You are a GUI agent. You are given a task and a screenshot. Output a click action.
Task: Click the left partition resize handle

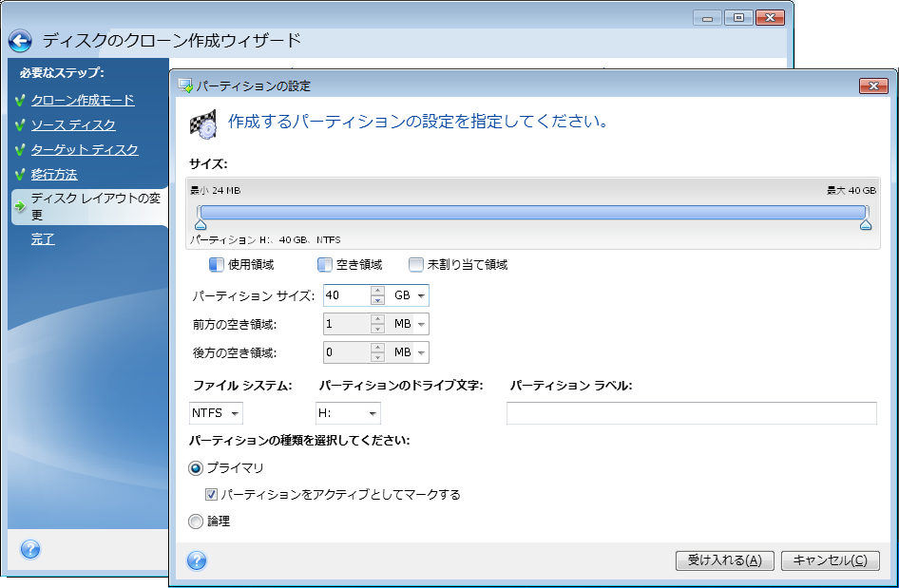click(x=201, y=225)
